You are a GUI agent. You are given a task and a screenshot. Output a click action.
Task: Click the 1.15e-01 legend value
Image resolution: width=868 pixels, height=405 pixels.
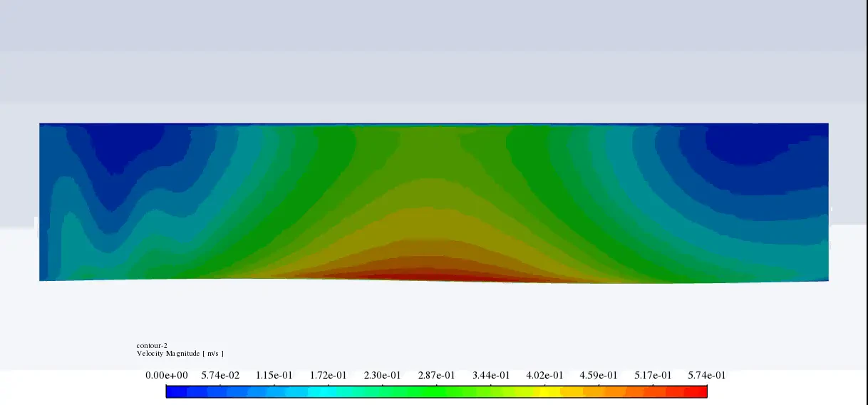(x=274, y=375)
